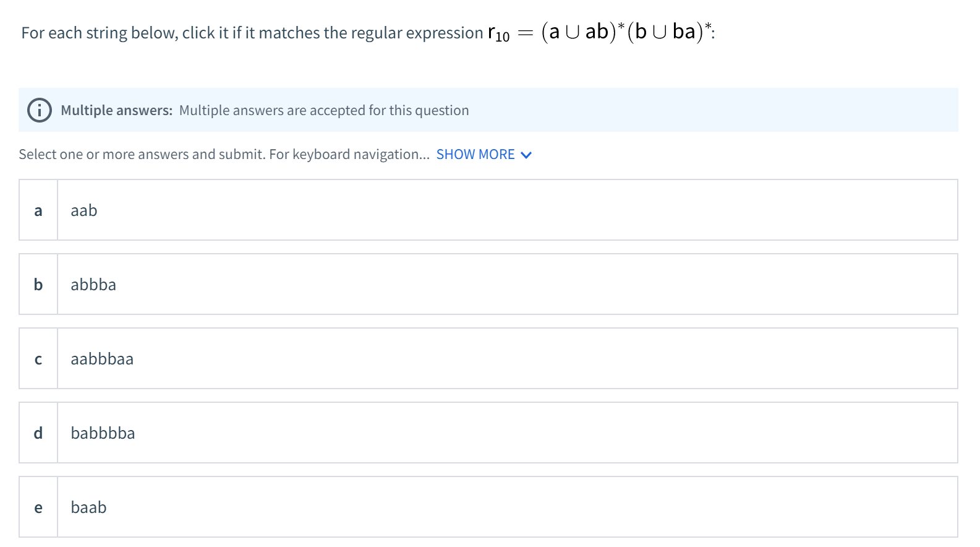Click the SHOW MORE link
The image size is (980, 547).
click(475, 154)
